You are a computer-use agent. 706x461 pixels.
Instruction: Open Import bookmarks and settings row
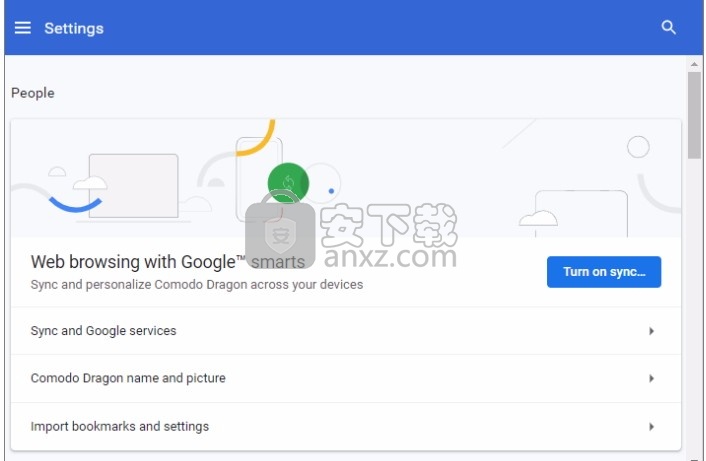346,426
